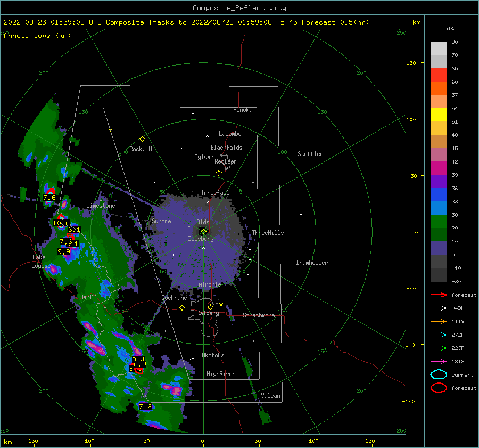The width and height of the screenshot is (479, 448).
Task: Click the white plus marker north of Drumheller
Action: pos(301,214)
